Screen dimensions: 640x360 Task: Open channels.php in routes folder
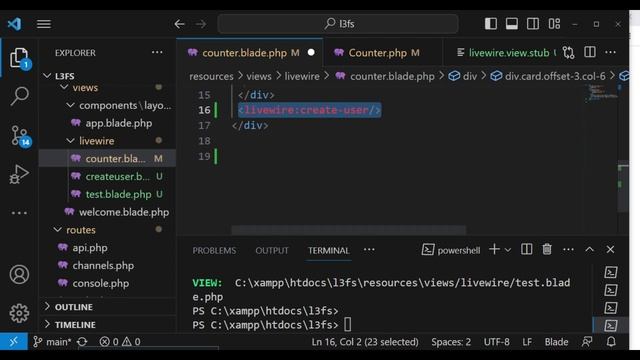107,266
